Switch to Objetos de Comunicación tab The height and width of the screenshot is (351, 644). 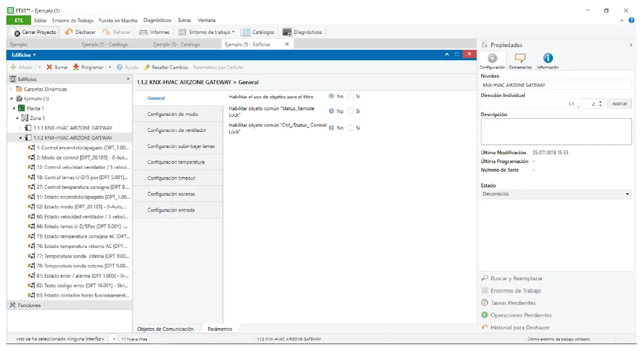(x=165, y=329)
